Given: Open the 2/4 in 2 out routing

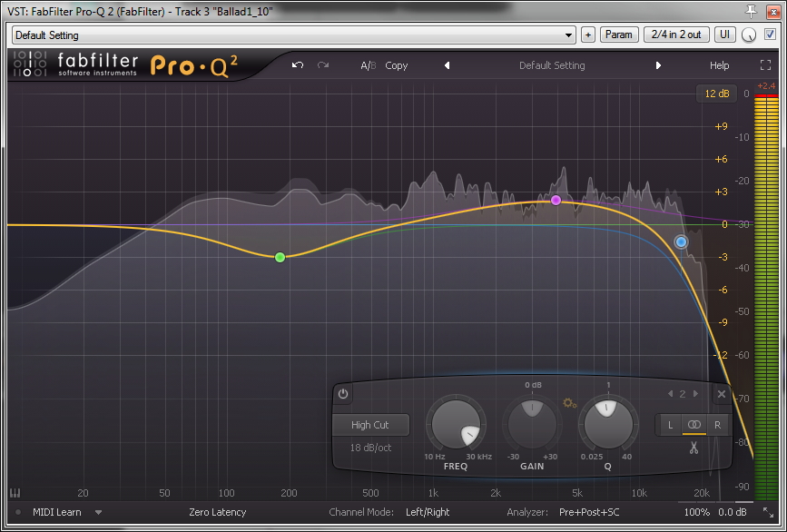Looking at the screenshot, I should (676, 34).
